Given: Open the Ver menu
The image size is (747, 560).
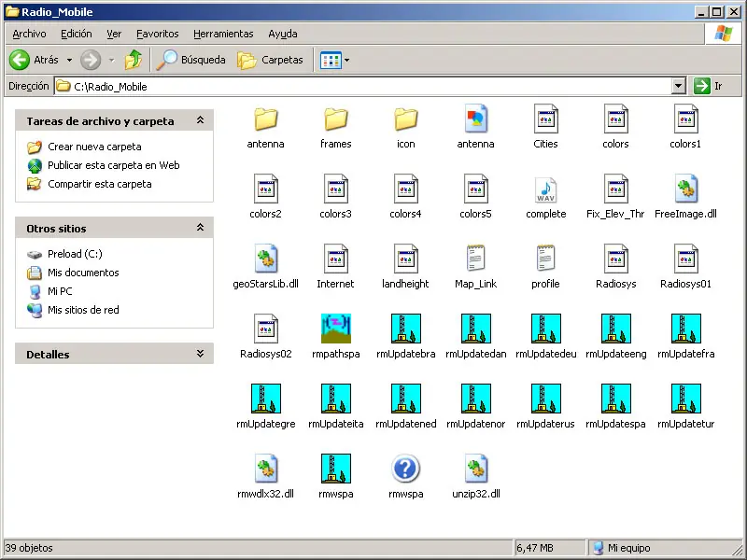Looking at the screenshot, I should [114, 34].
